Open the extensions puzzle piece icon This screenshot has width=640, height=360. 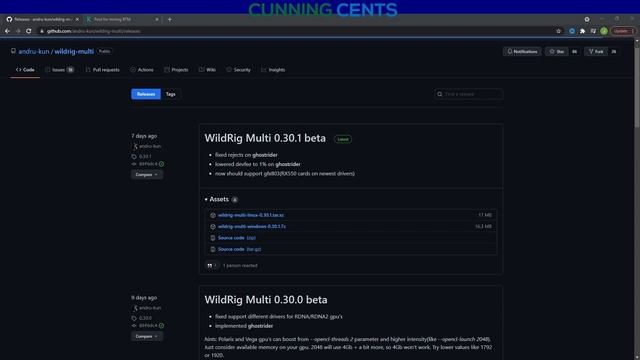pos(582,31)
